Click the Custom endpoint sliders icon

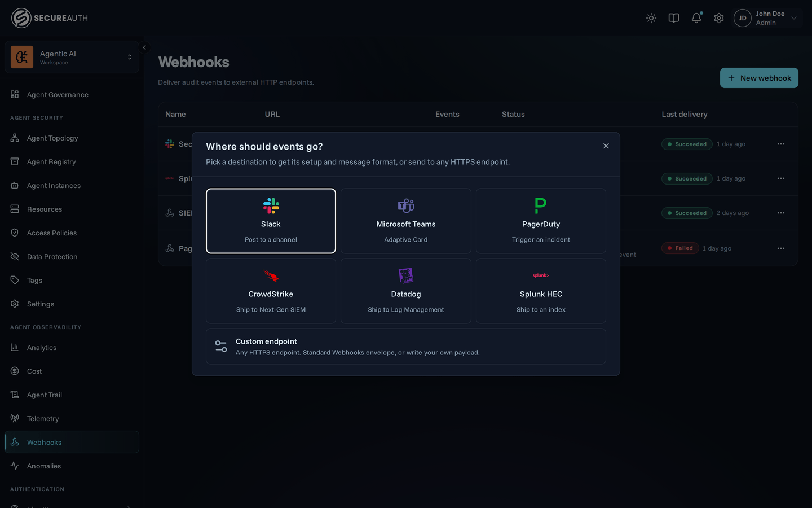pyautogui.click(x=221, y=347)
